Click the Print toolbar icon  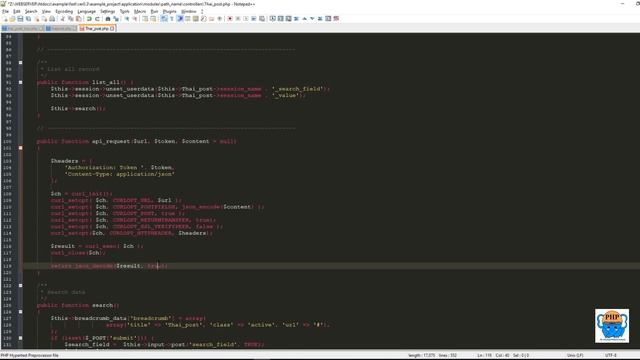point(52,19)
